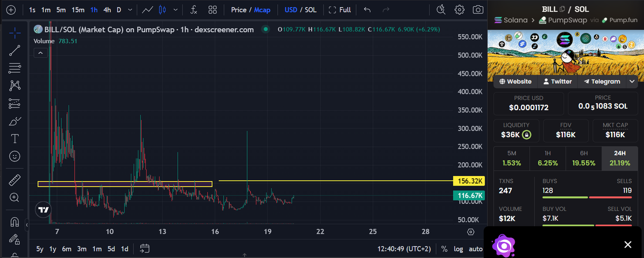Activate the magnet snap mode
This screenshot has height=258, width=644.
[x=15, y=221]
